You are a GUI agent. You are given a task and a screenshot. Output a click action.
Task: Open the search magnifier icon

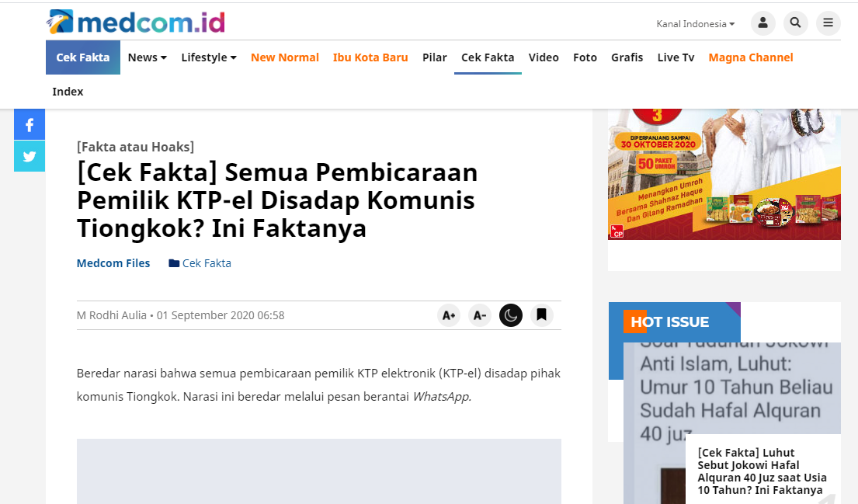click(x=796, y=23)
